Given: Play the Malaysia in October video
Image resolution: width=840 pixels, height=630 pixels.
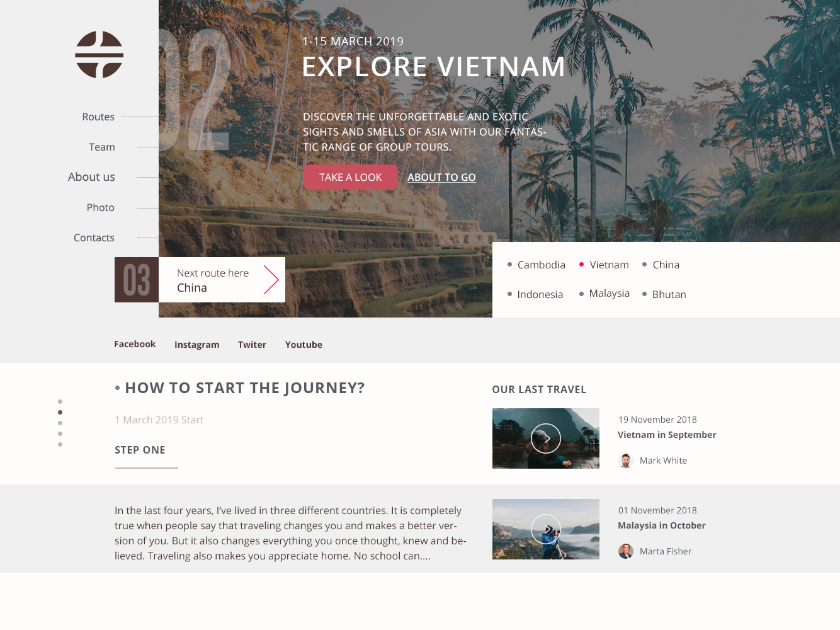Looking at the screenshot, I should [x=545, y=529].
